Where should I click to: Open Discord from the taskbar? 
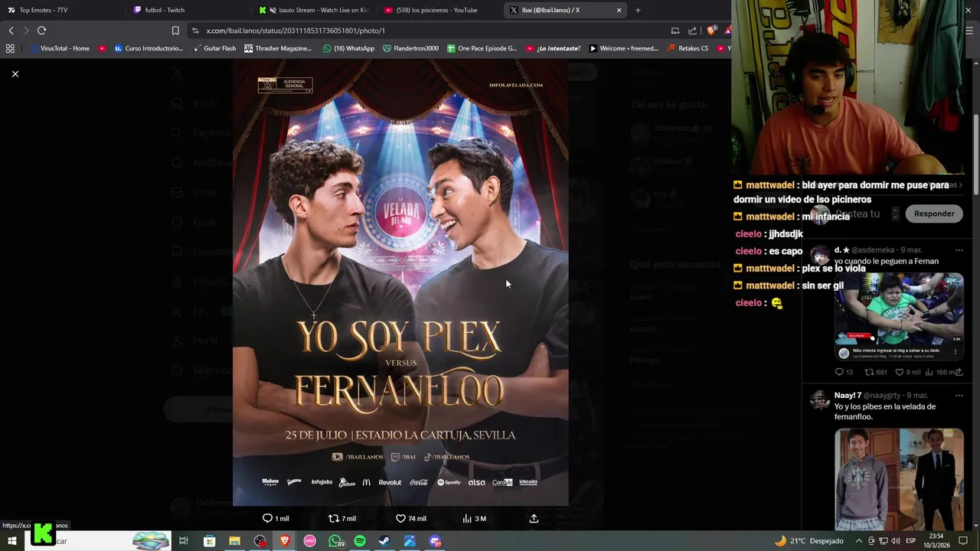pos(435,541)
